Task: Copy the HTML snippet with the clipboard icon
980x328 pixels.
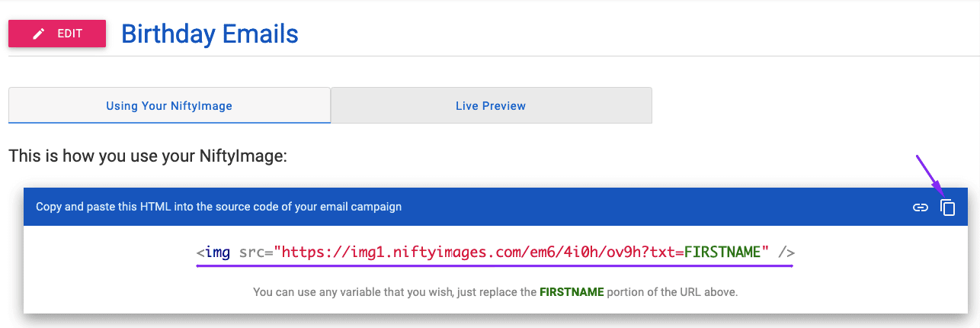Action: [x=947, y=207]
